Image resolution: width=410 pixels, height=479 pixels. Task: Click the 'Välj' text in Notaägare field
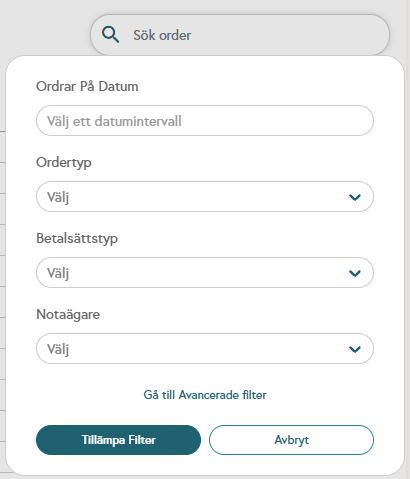[58, 349]
